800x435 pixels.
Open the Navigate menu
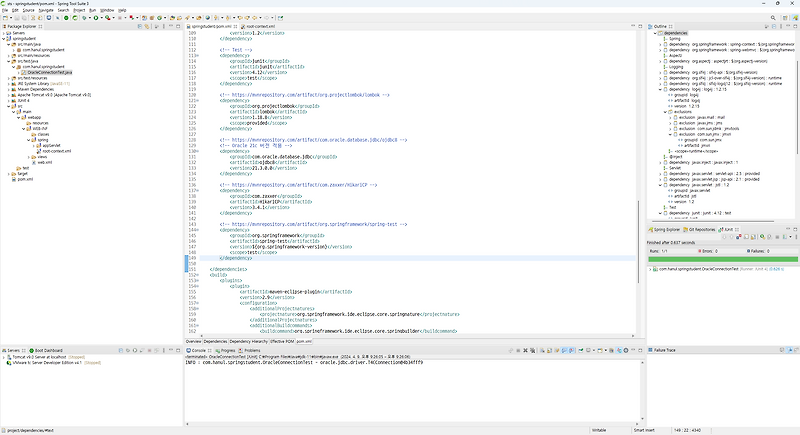pos(46,10)
